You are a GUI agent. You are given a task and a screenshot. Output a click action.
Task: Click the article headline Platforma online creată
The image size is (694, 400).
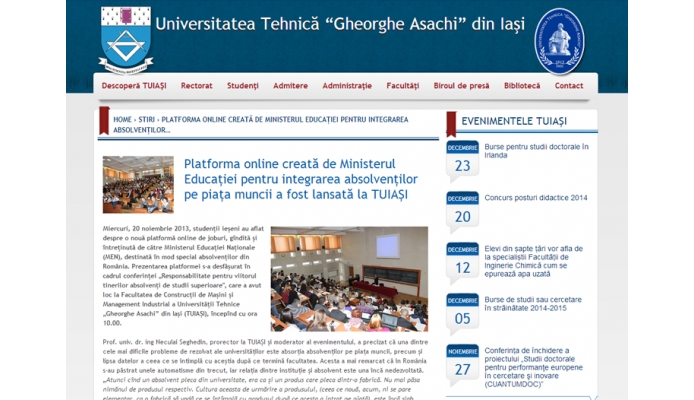[x=301, y=179]
